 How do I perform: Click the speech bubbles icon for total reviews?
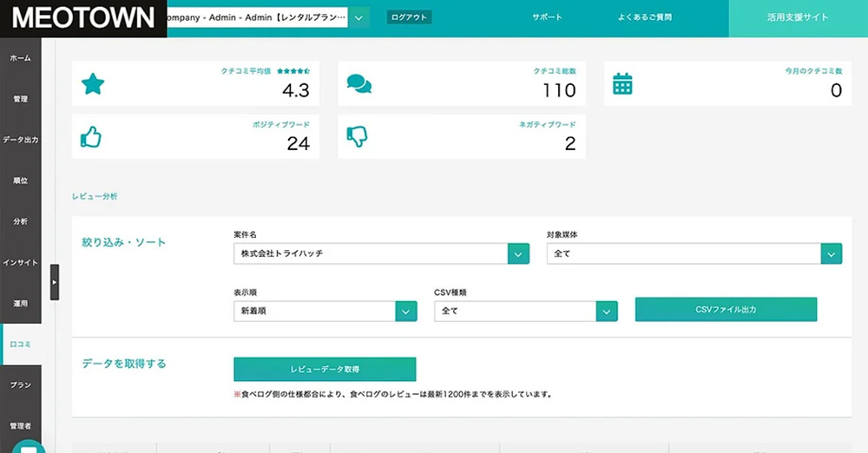tap(358, 84)
